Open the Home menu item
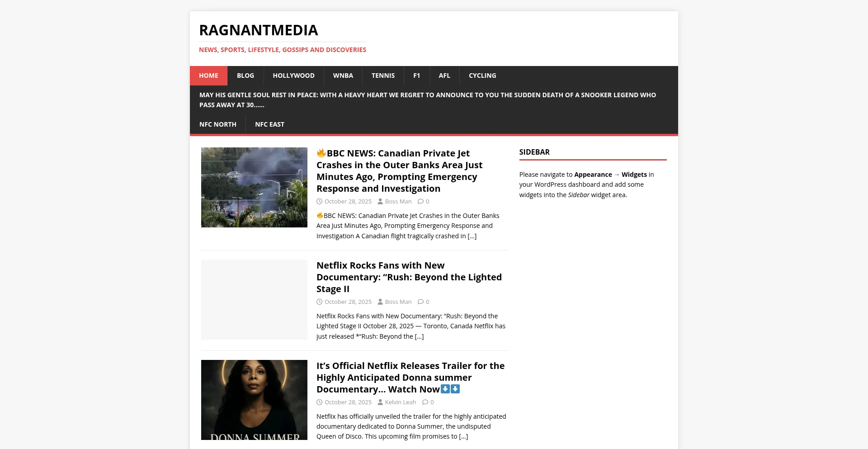Viewport: 868px width, 449px height. click(208, 76)
